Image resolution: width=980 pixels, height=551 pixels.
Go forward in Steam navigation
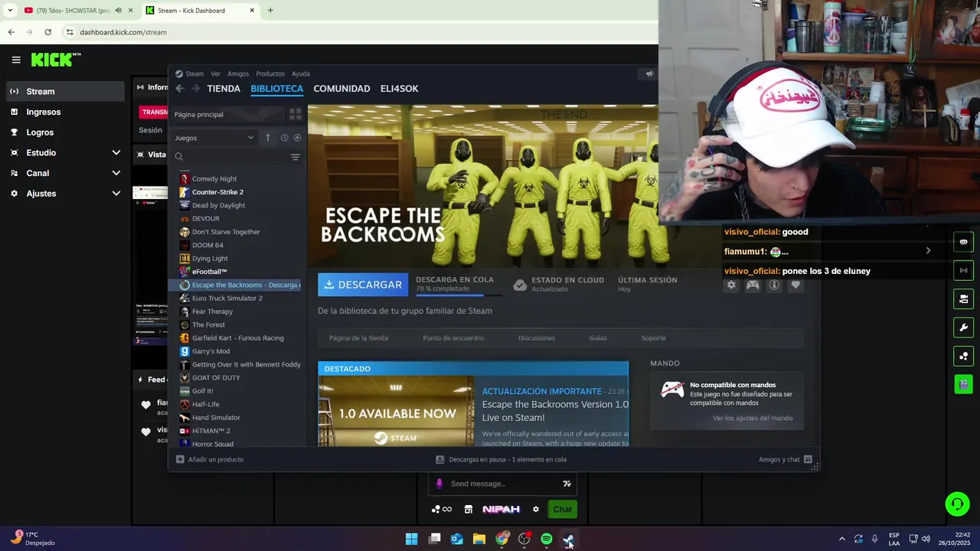[x=196, y=89]
